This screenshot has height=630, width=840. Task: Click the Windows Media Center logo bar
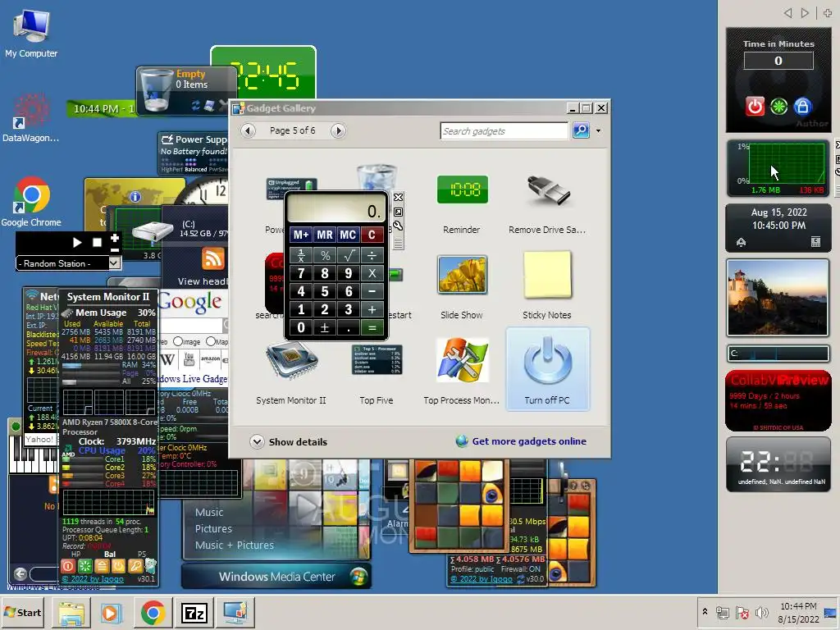[276, 577]
